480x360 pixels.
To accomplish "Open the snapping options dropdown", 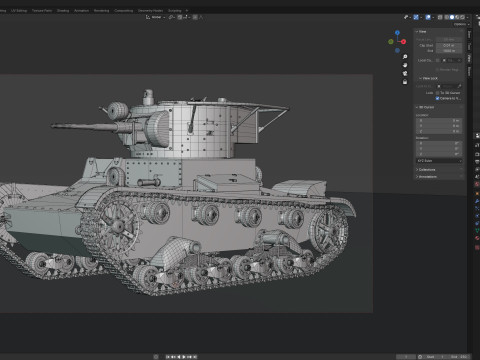I will (186, 17).
